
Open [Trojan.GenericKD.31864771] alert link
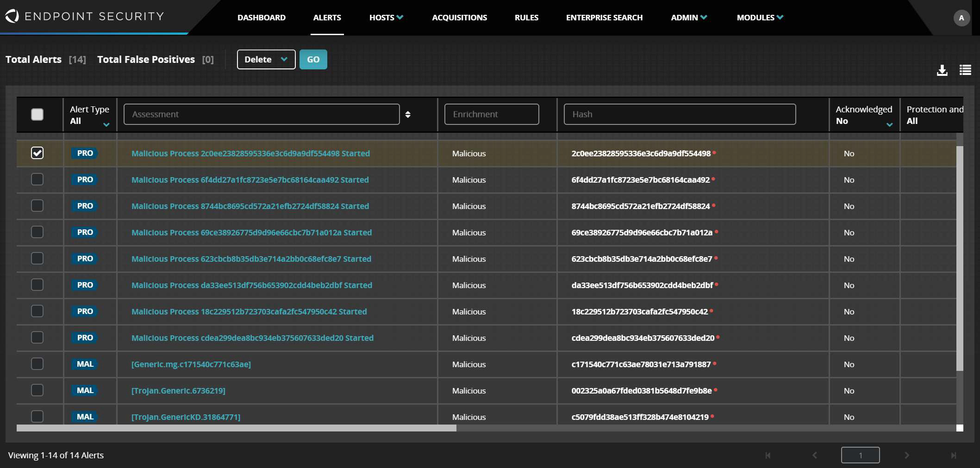(x=186, y=417)
